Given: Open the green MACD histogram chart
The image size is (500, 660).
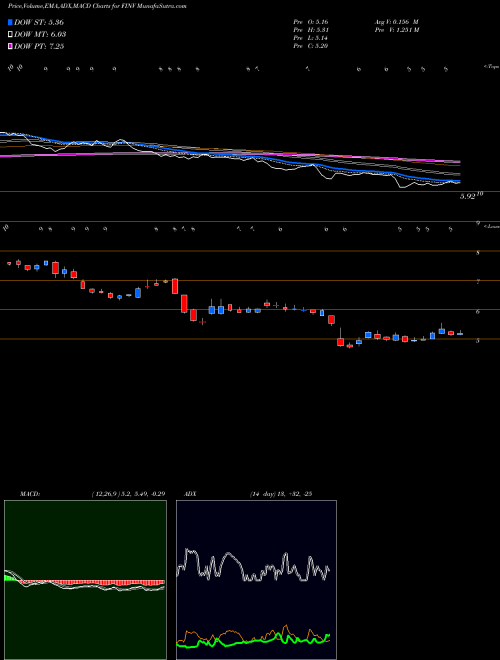Looking at the screenshot, I should pyautogui.click(x=85, y=580).
